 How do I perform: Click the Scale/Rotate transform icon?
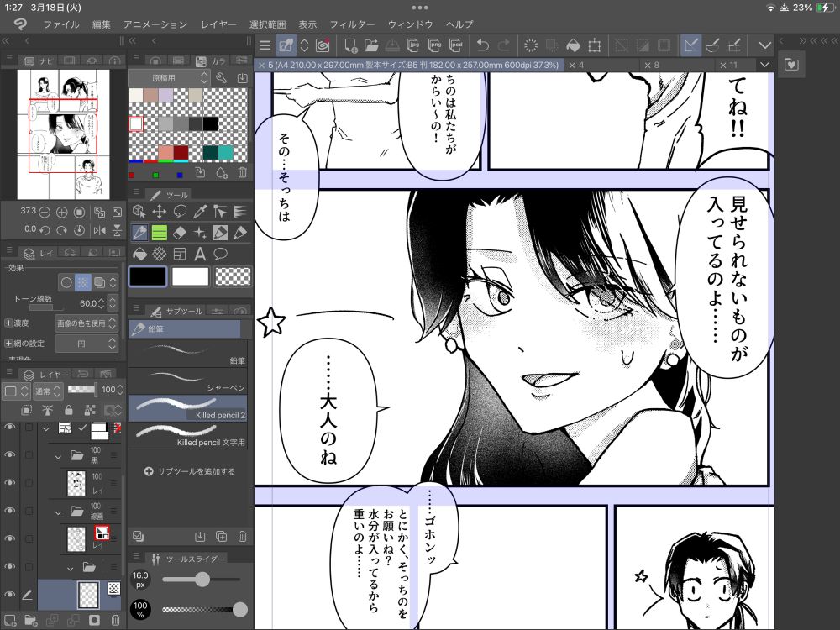tap(594, 45)
